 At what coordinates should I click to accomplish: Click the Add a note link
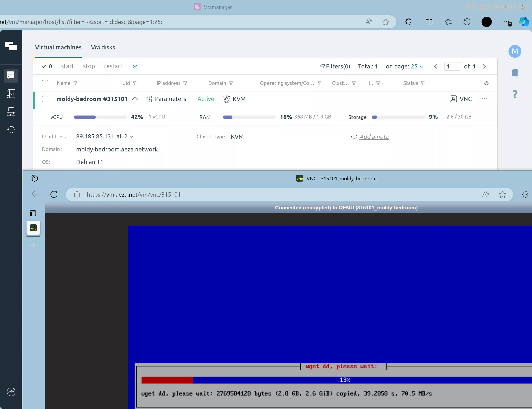pos(374,136)
